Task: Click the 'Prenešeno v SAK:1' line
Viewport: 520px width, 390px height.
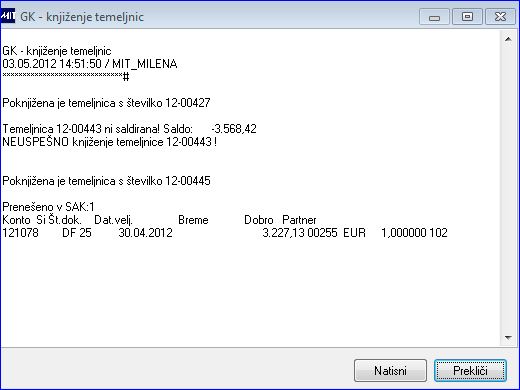Action: tap(48, 207)
